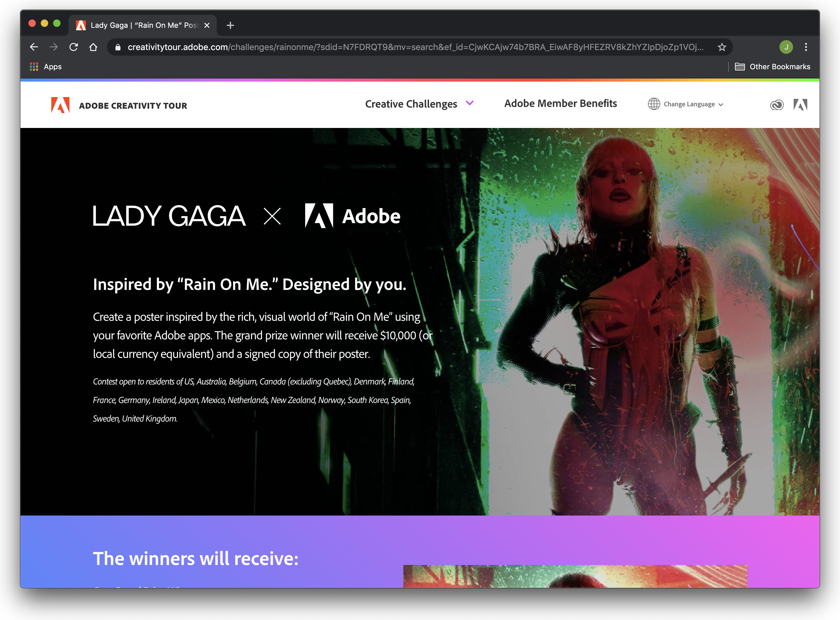Click the browser forward arrow

click(54, 47)
